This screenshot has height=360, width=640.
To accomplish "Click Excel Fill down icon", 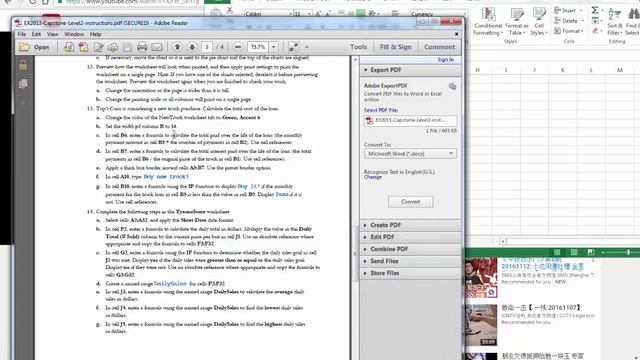I will 595,20.
